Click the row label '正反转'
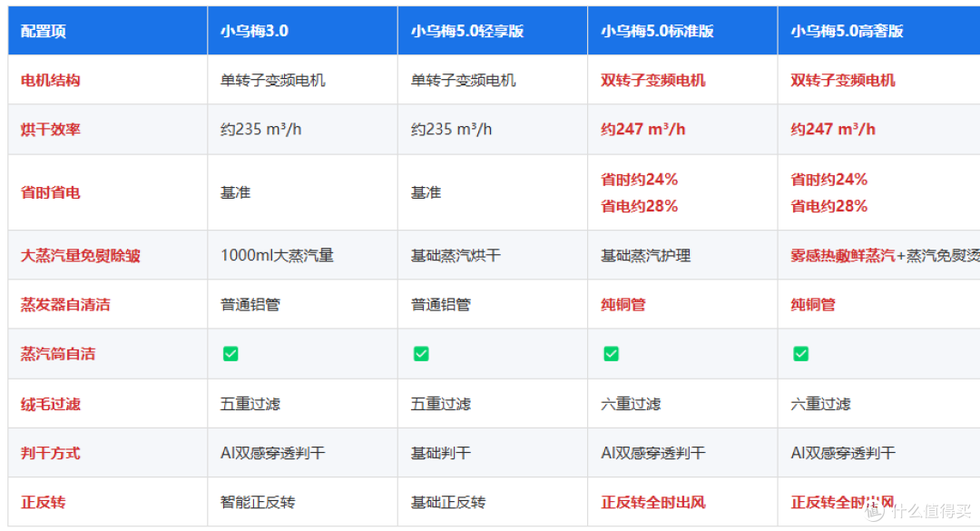Viewport: 980px width, 531px height. click(x=44, y=502)
